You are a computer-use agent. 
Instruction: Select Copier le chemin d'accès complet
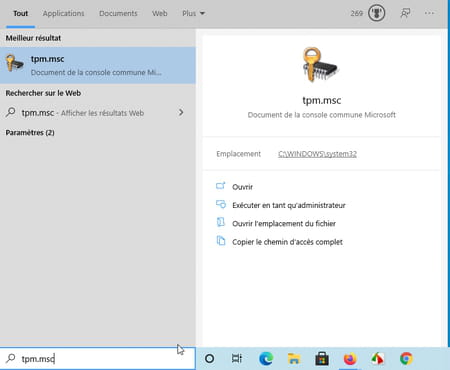[x=287, y=242]
